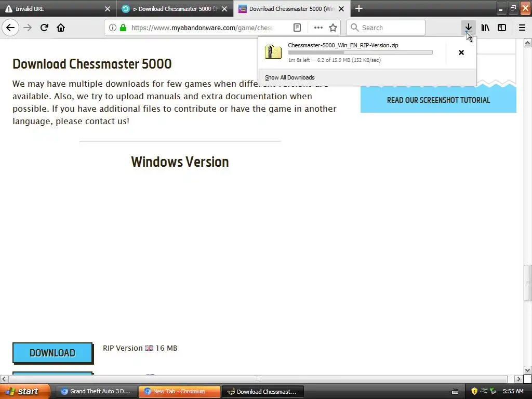
Task: Click the taskbar clock showing 5:55 AM
Action: click(513, 391)
